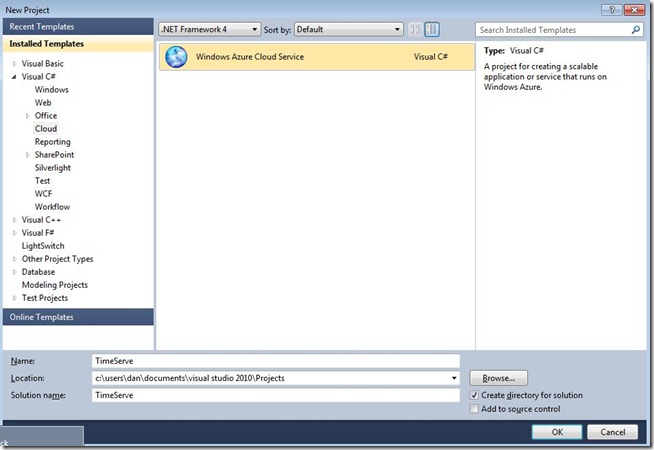Click the Browse... button

pyautogui.click(x=498, y=378)
